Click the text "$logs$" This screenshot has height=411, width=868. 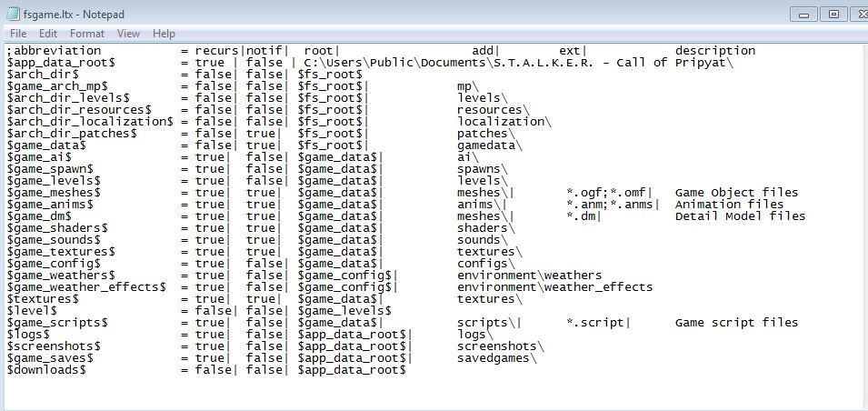tap(29, 335)
